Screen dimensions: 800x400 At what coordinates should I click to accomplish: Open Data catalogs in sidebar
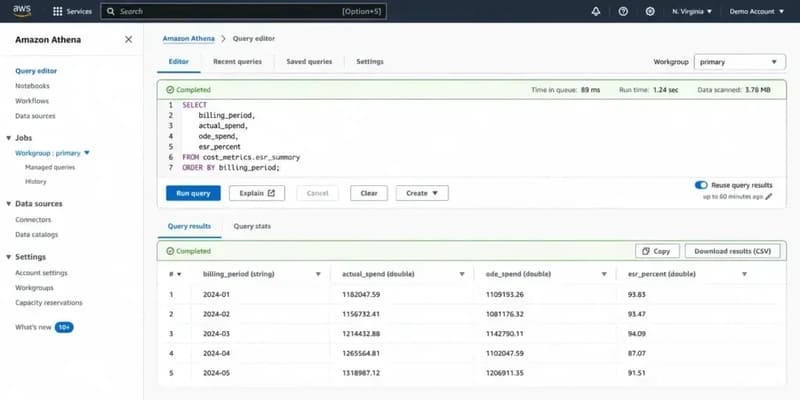point(37,235)
